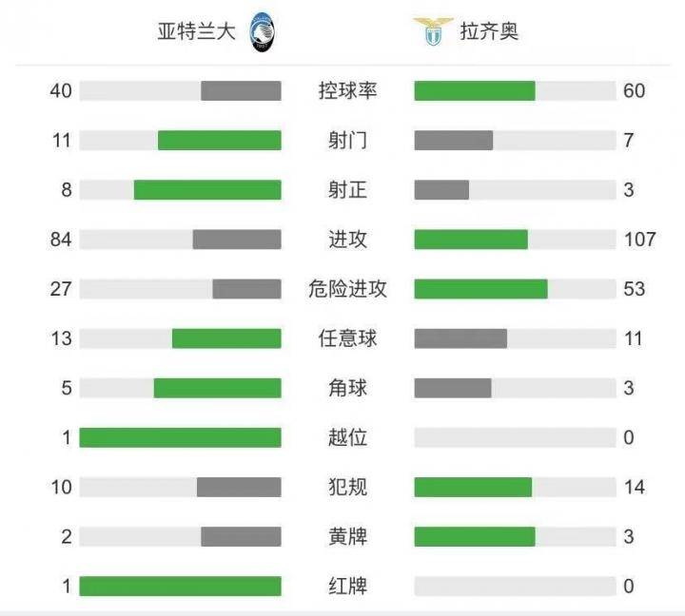Click Atalanta's green shots bar showing 11
Viewport: 685px width, 616px height.
click(220, 140)
